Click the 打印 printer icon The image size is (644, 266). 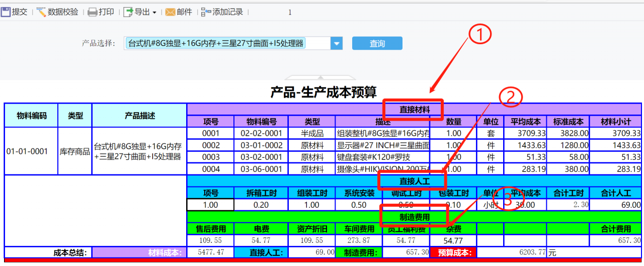[93, 12]
